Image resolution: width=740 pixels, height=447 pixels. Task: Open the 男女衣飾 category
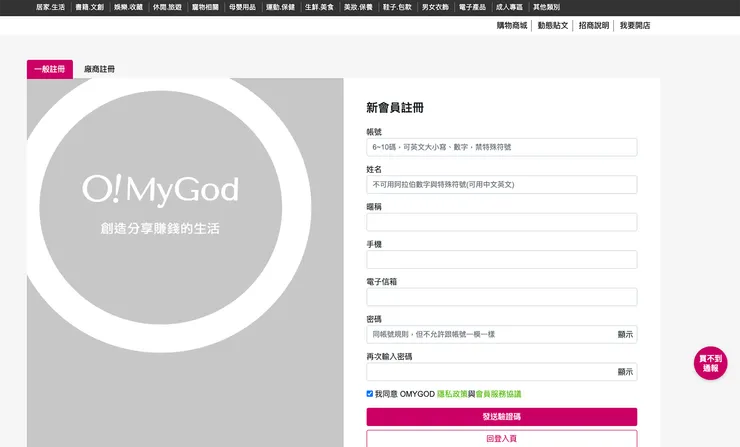(435, 7)
